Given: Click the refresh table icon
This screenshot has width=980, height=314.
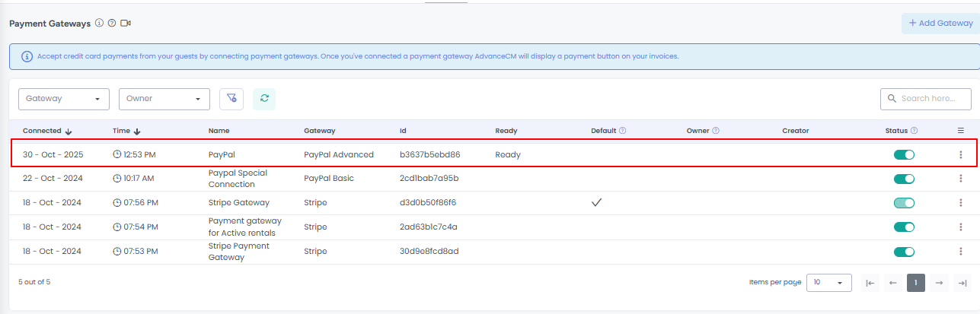Looking at the screenshot, I should click(x=264, y=99).
